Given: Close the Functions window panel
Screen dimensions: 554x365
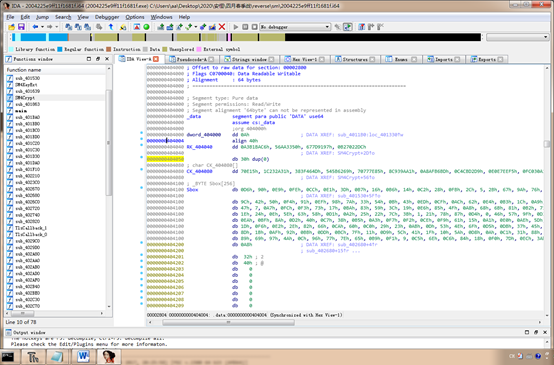Looking at the screenshot, I should [x=107, y=59].
